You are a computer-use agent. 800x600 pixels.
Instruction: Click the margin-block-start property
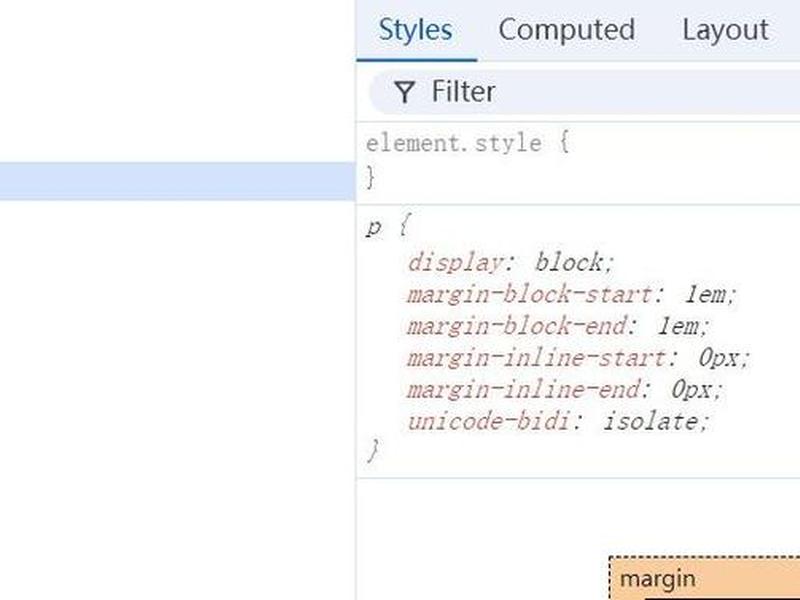[x=529, y=295]
